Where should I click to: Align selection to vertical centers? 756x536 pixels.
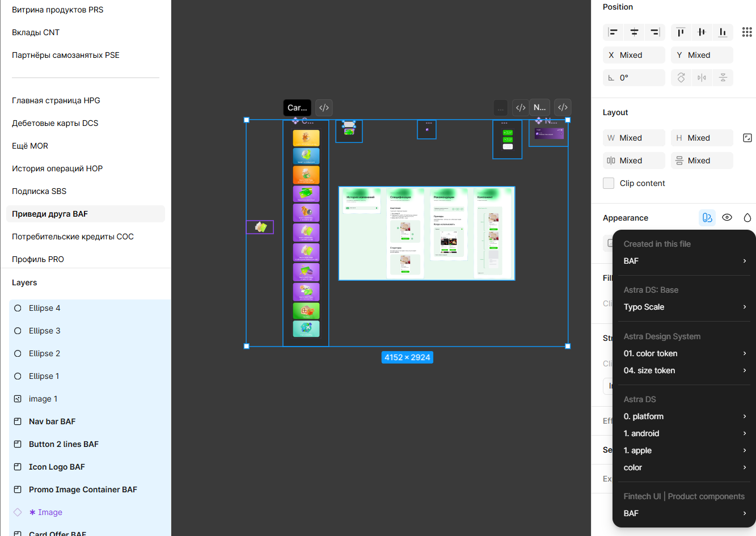(702, 32)
